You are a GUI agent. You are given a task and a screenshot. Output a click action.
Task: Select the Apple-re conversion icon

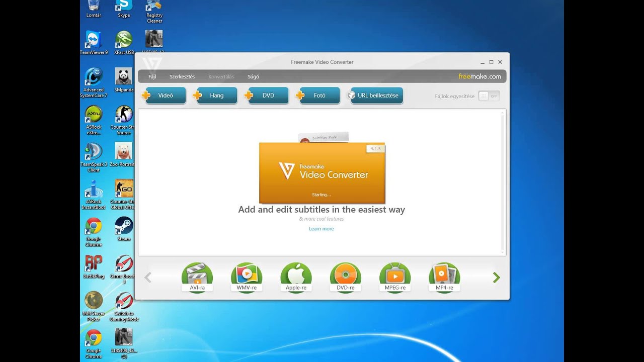(x=296, y=278)
